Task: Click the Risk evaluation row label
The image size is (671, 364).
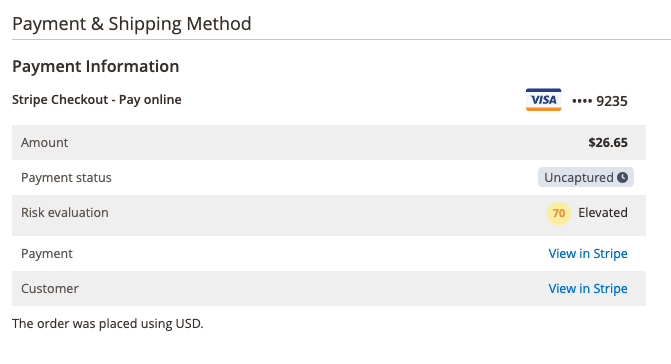Action: (65, 213)
